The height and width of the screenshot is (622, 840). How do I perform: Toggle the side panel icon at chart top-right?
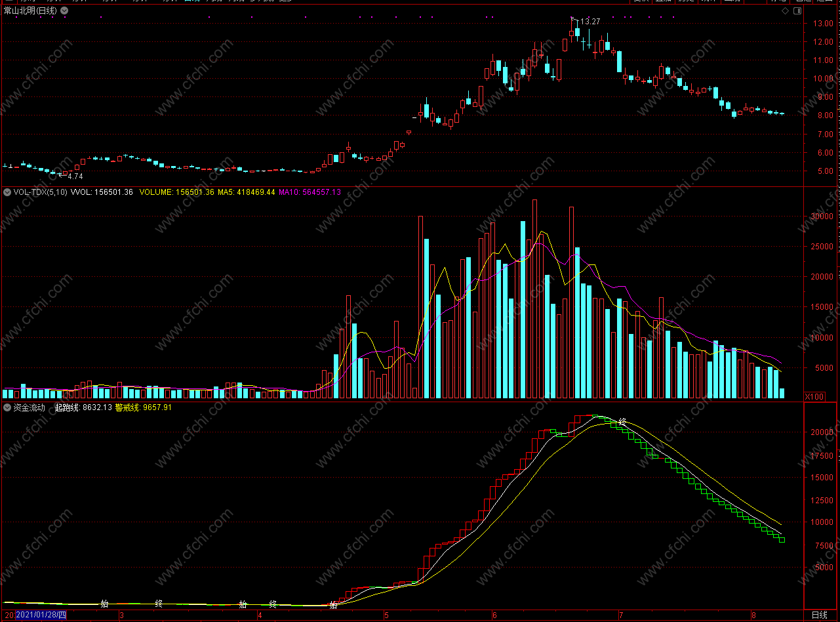(798, 11)
